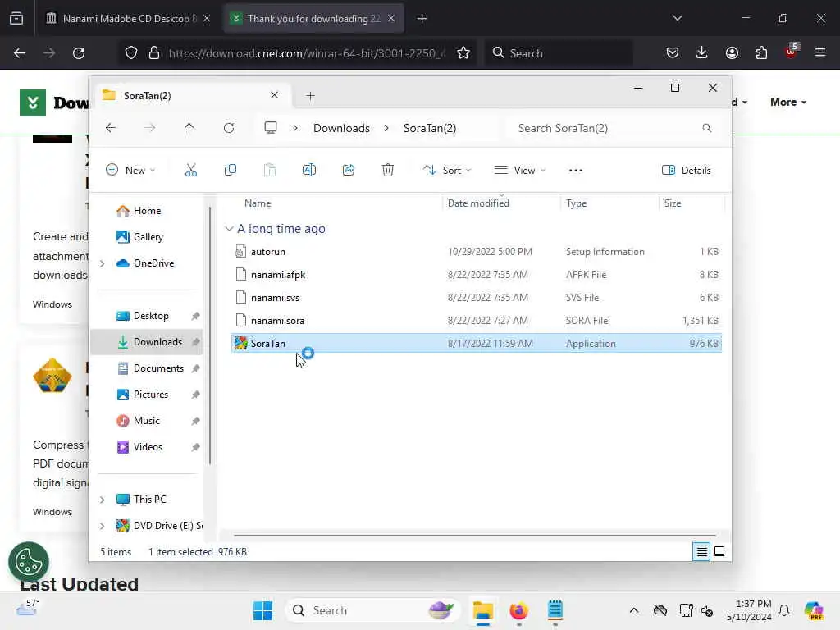Open the See more ellipsis menu
This screenshot has height=630, width=840.
(575, 171)
